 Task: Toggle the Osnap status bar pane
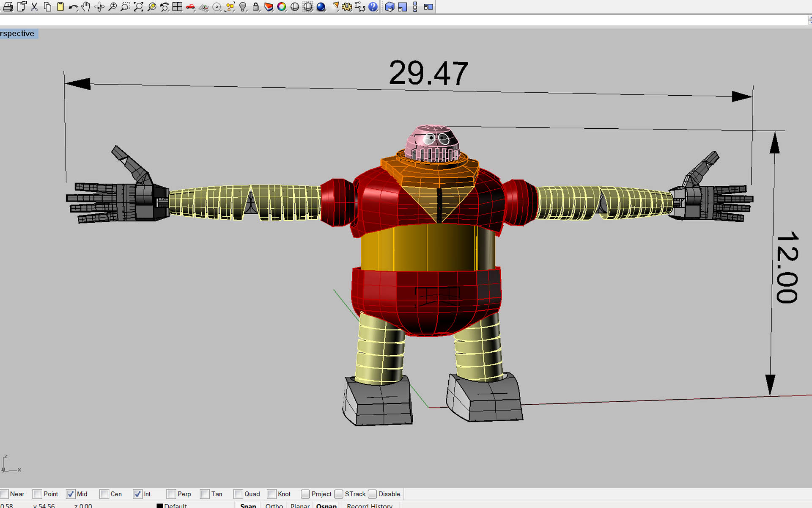(326, 505)
